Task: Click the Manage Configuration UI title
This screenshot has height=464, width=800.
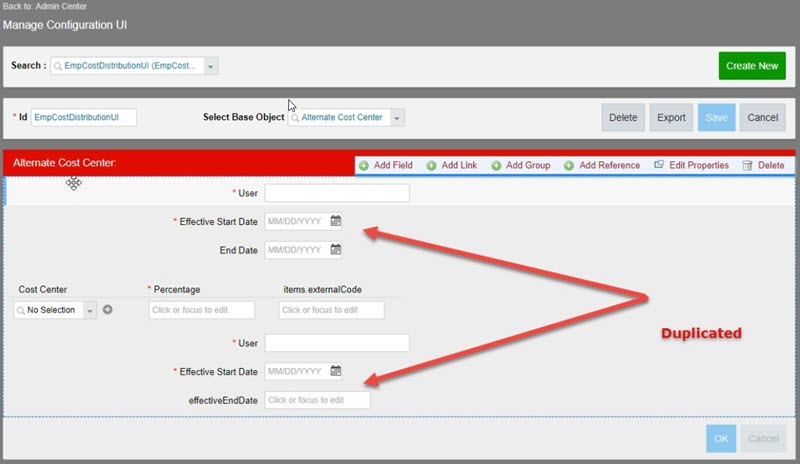Action: [65, 25]
